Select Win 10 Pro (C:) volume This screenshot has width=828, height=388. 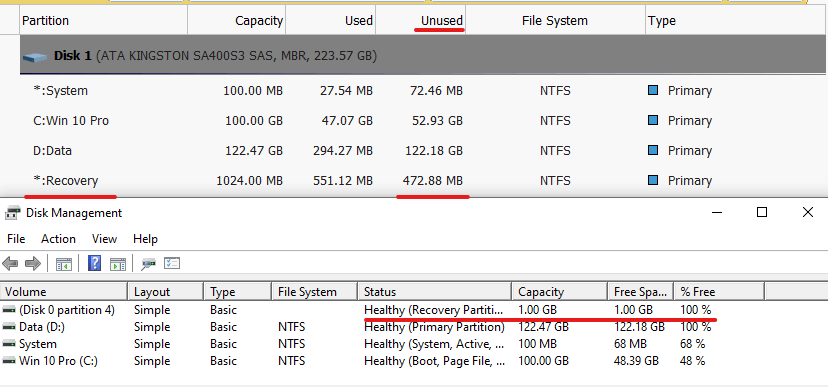coord(58,361)
